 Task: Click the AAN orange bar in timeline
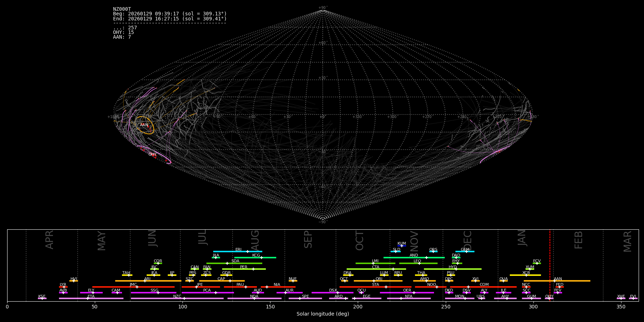pos(557,281)
